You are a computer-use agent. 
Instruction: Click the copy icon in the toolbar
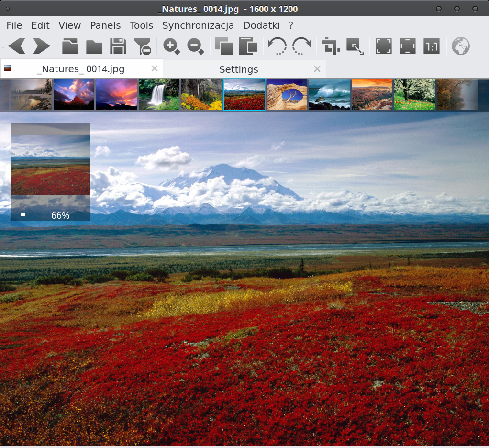[224, 46]
